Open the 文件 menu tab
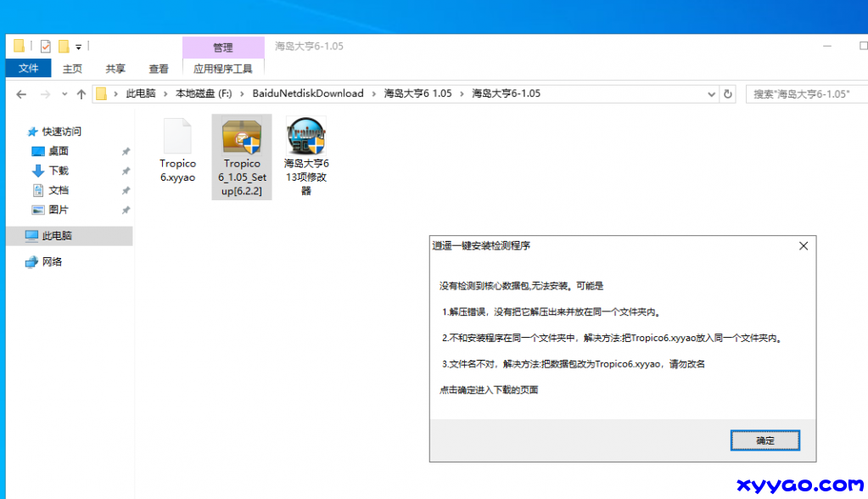This screenshot has width=868, height=499. tap(28, 69)
